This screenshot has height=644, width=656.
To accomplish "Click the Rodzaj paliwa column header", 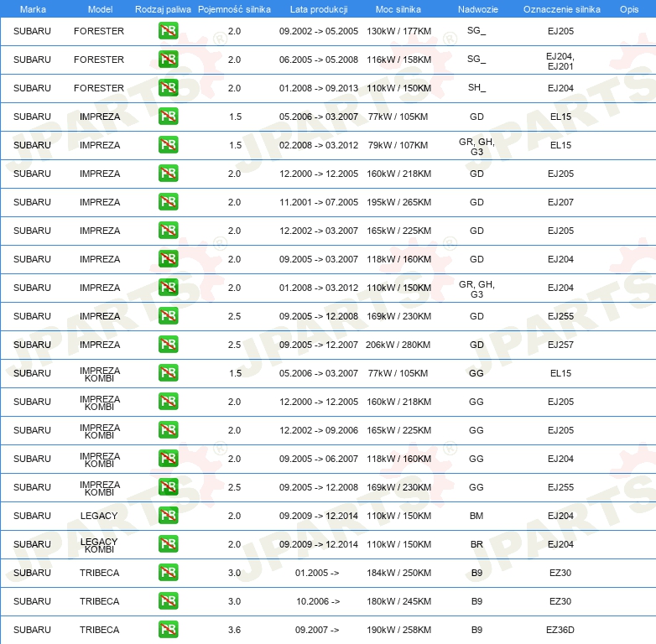I will [x=163, y=9].
